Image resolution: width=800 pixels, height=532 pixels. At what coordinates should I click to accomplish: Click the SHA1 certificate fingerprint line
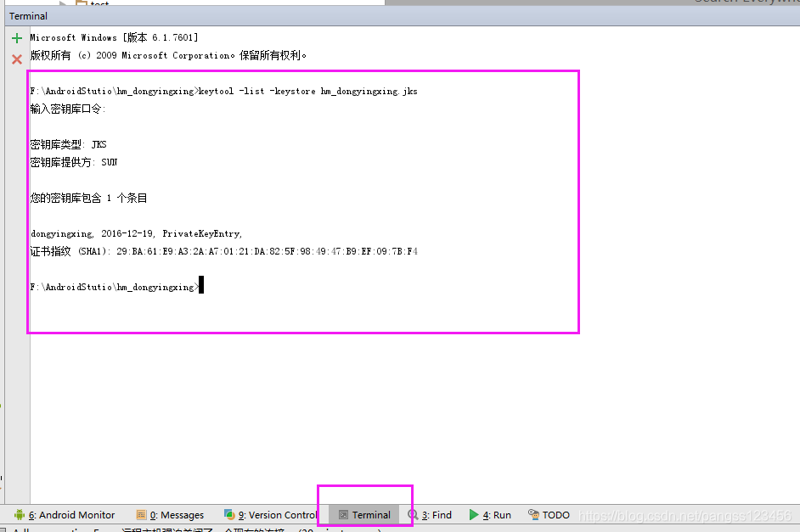pos(224,251)
